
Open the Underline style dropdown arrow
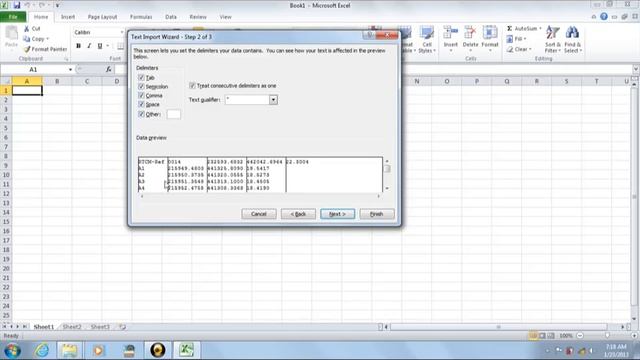click(107, 46)
